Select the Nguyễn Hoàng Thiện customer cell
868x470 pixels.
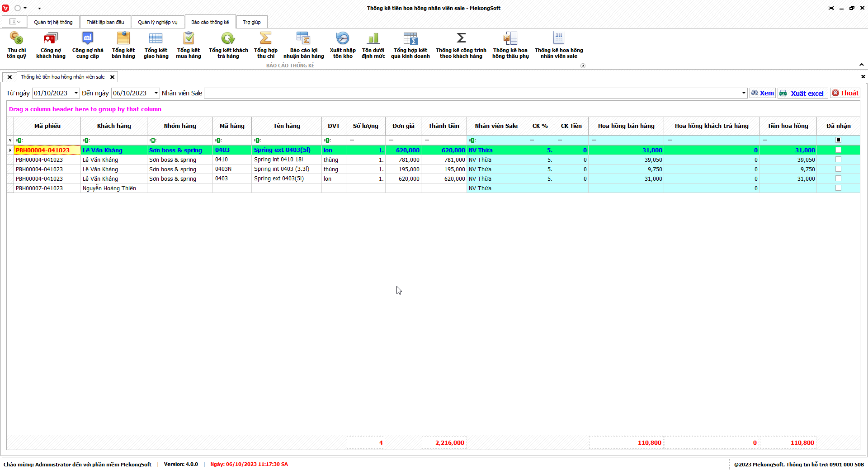114,188
